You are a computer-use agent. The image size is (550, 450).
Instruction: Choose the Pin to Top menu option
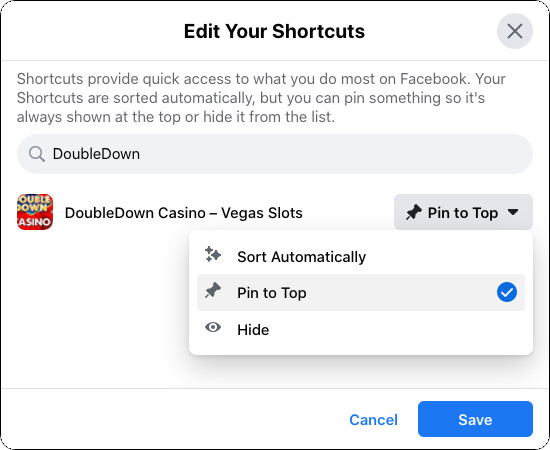click(361, 293)
